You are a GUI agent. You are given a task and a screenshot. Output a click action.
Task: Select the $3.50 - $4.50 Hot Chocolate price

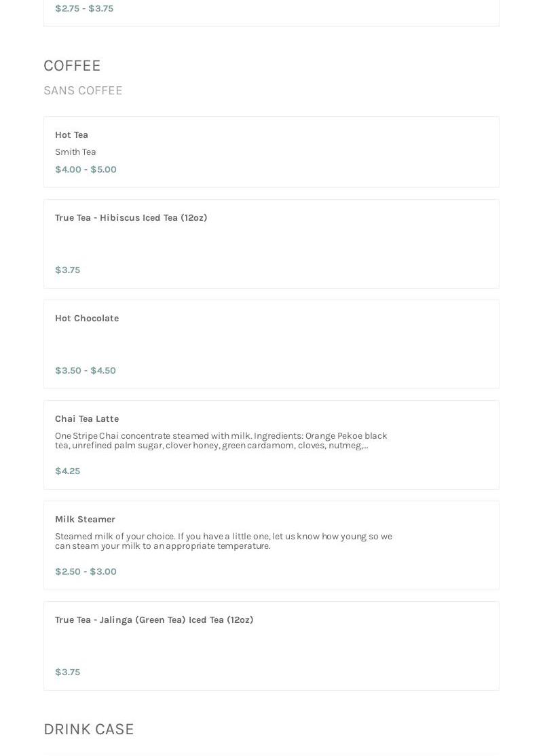point(86,370)
